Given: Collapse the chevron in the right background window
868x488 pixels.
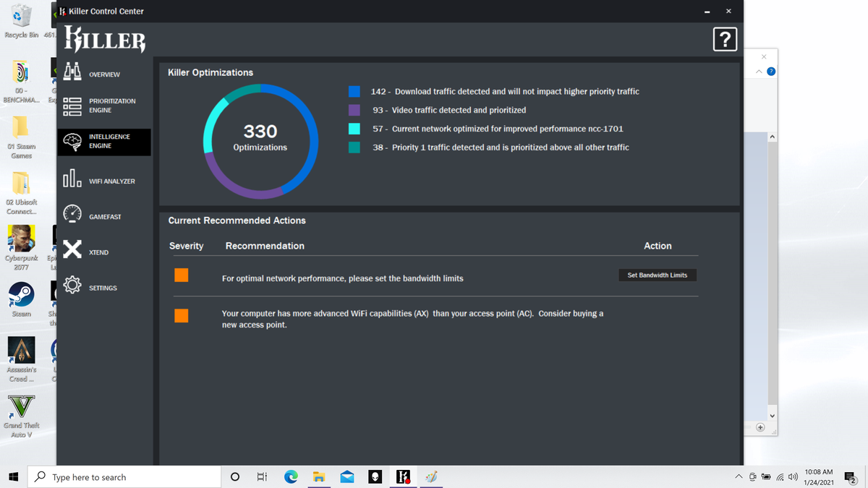Looking at the screenshot, I should pyautogui.click(x=759, y=72).
